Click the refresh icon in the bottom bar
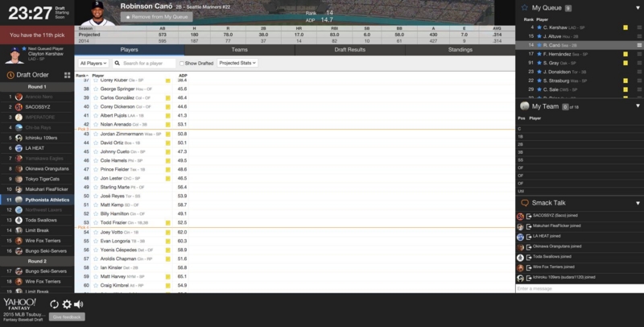Screen dimensions: 644x327 (54, 304)
